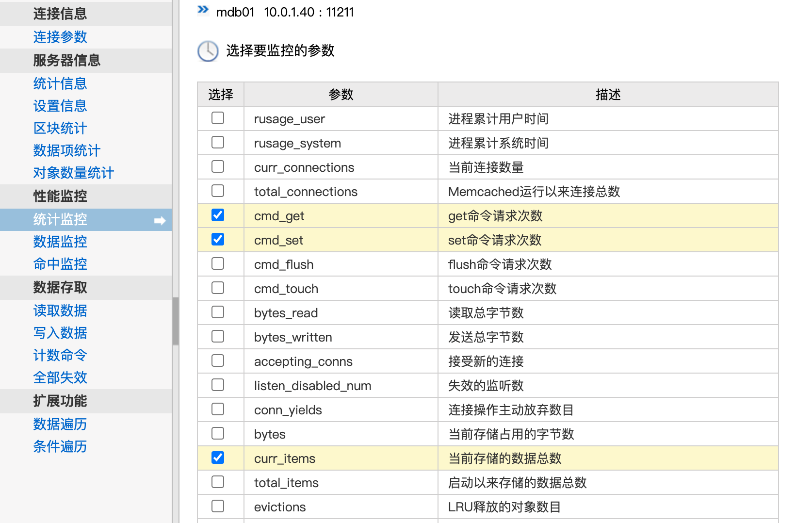Tick the cmd_touch checkbox
Image resolution: width=812 pixels, height=523 pixels.
(x=218, y=288)
